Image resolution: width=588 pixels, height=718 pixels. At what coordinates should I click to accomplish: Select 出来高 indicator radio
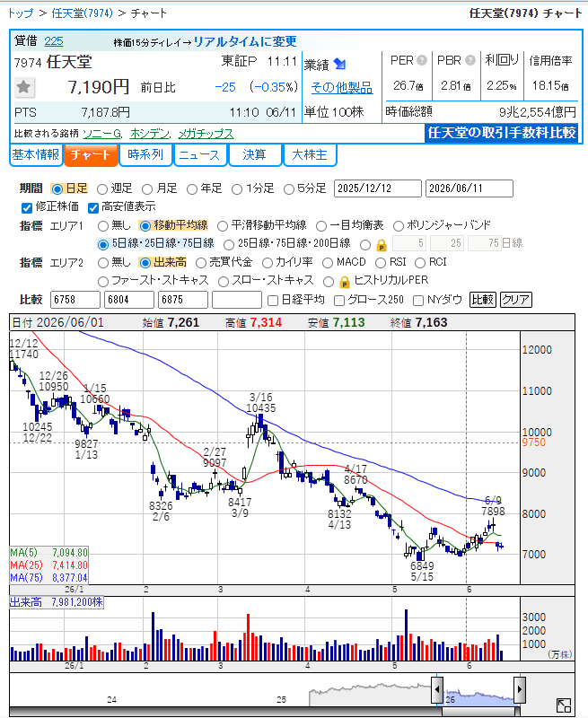click(145, 263)
